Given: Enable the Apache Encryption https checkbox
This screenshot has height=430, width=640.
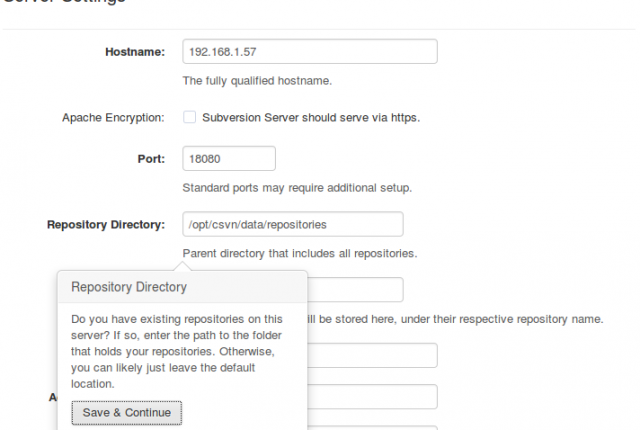Looking at the screenshot, I should coord(189,117).
